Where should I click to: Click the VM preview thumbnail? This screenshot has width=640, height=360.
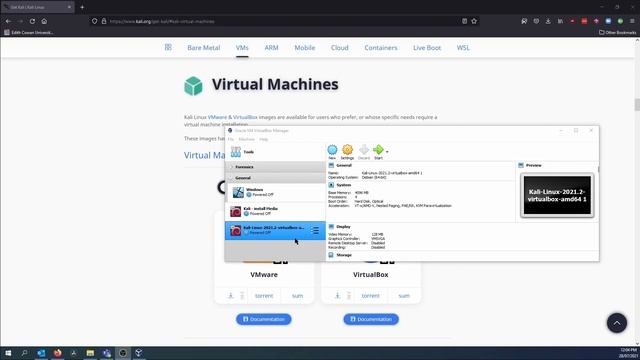(557, 196)
